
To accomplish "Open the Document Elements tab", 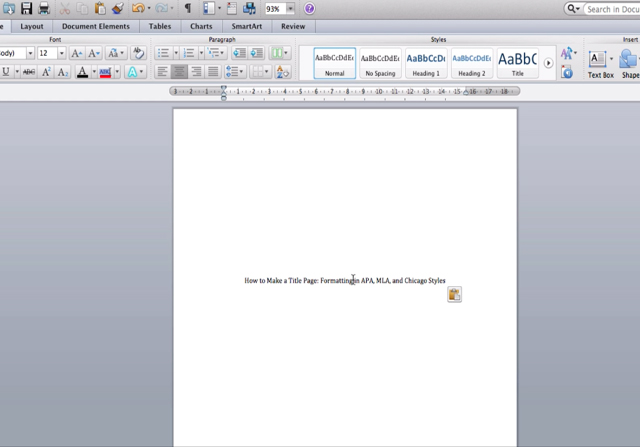I will (x=96, y=27).
